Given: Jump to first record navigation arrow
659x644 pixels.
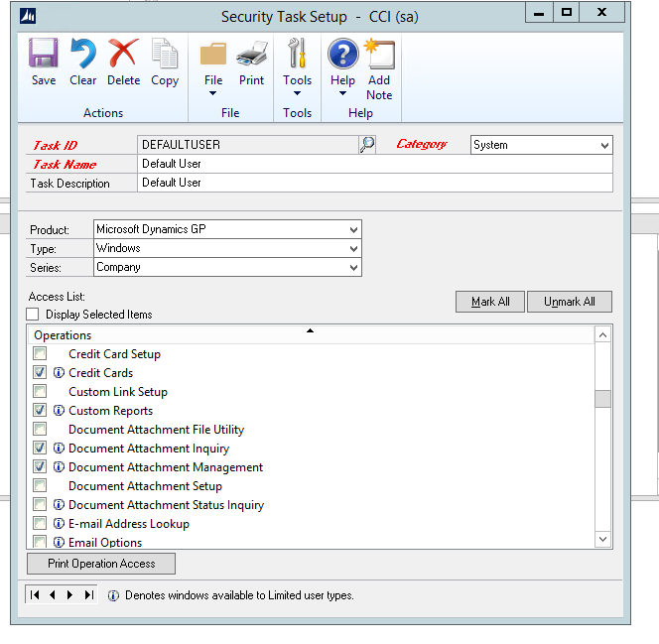Looking at the screenshot, I should [36, 595].
